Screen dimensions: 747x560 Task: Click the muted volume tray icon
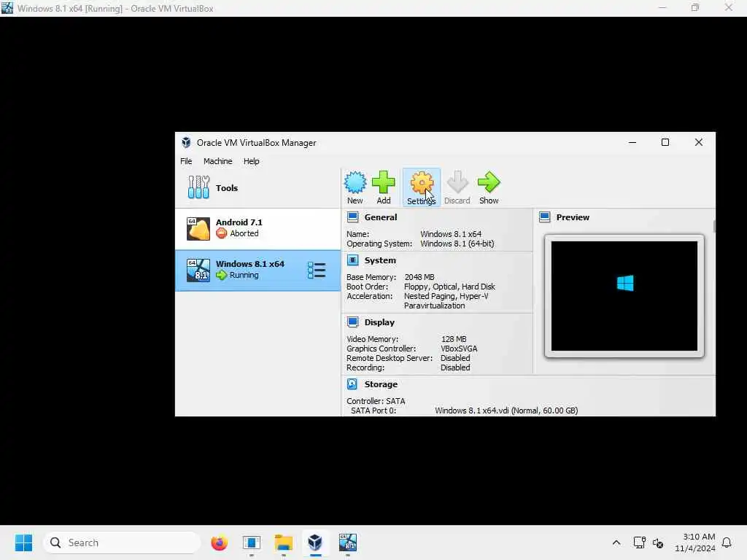click(658, 542)
